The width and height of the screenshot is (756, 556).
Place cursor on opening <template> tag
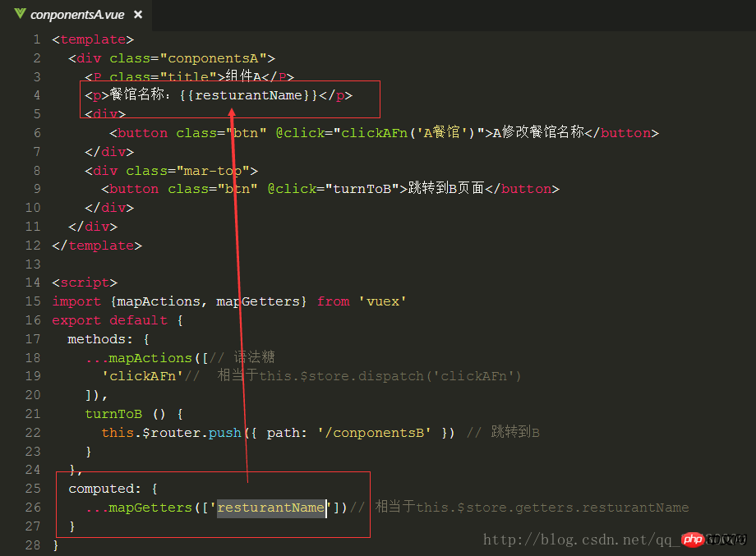[x=93, y=39]
